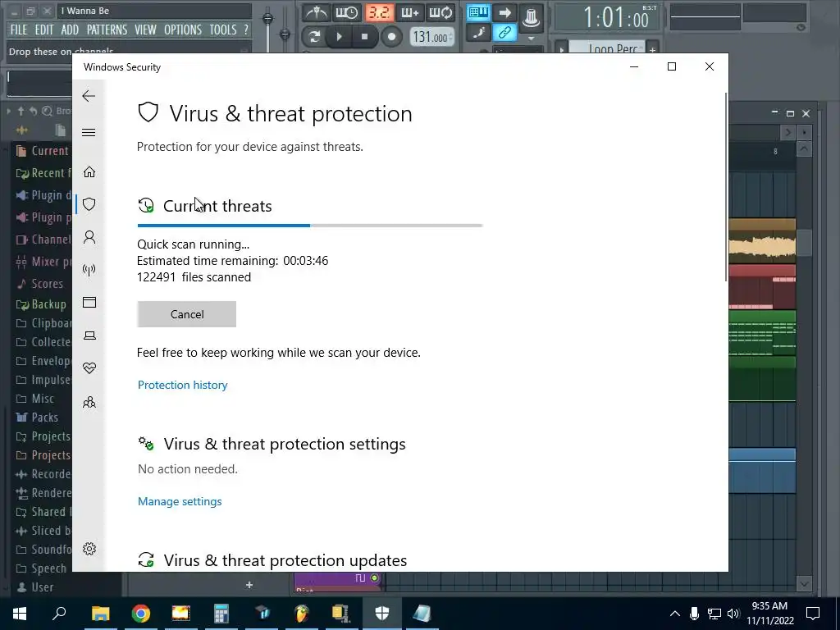Click the quick scan progress bar
This screenshot has width=840, height=630.
(310, 226)
